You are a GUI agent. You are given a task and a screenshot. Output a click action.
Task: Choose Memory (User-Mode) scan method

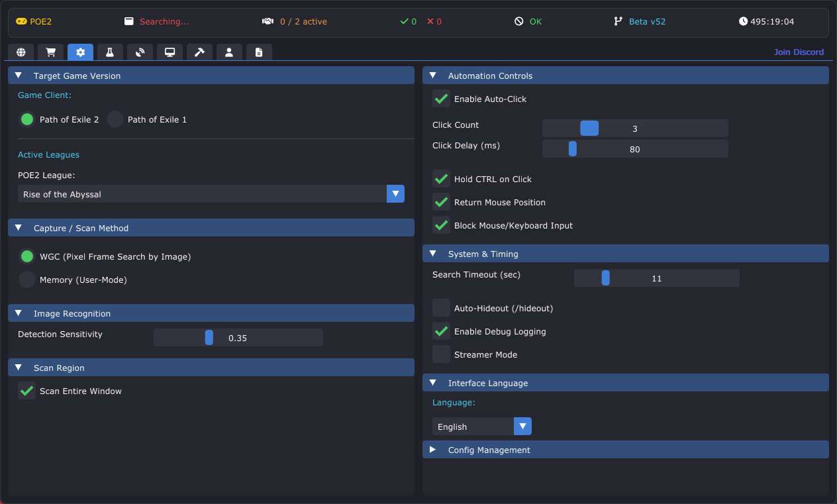tap(27, 280)
